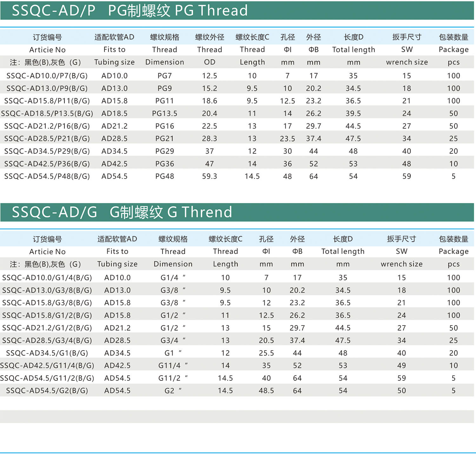The height and width of the screenshot is (455, 476).
Task: Select the PG29 thread dimension cell
Action: (164, 151)
